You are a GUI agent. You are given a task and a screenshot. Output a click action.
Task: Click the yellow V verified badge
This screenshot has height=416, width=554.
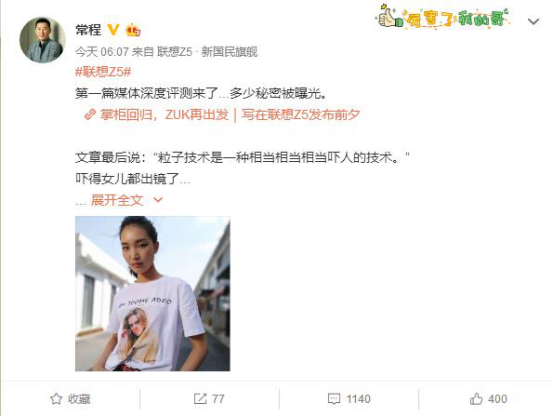point(113,30)
